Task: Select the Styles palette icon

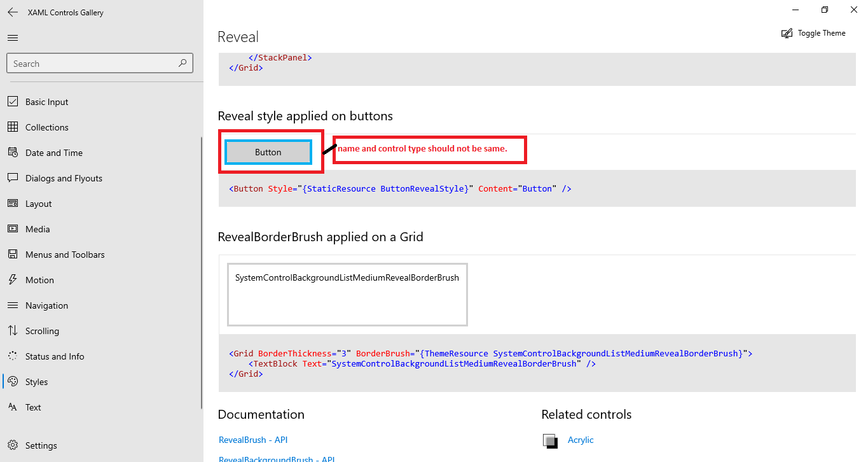Action: [13, 381]
